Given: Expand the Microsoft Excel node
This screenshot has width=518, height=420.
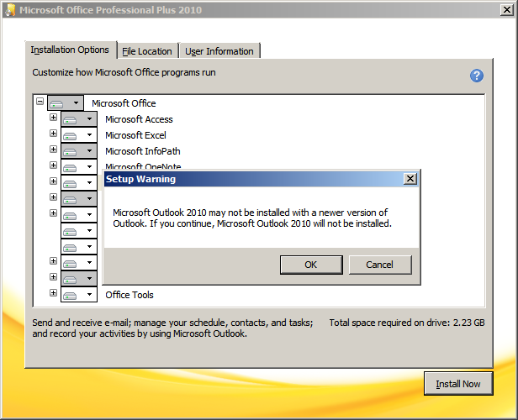Looking at the screenshot, I should [53, 133].
